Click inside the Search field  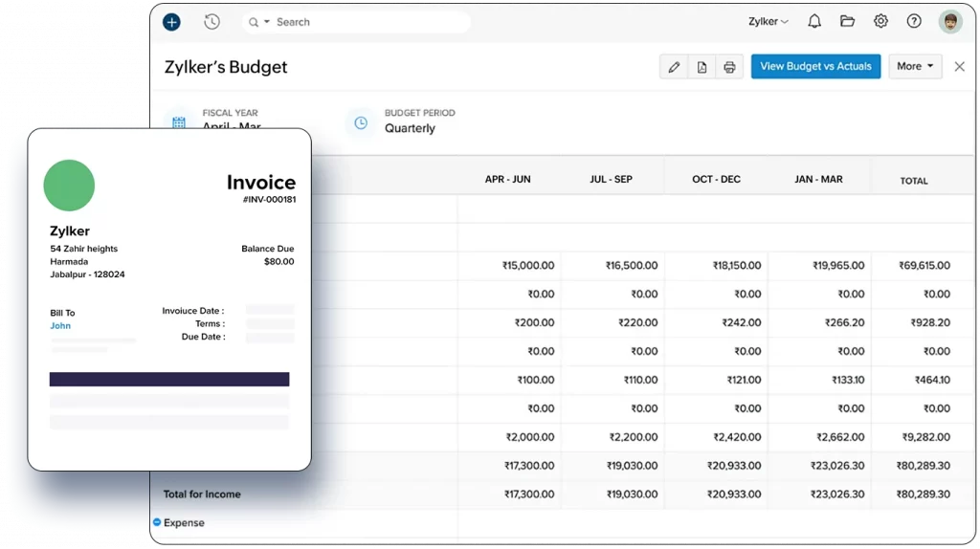(364, 22)
